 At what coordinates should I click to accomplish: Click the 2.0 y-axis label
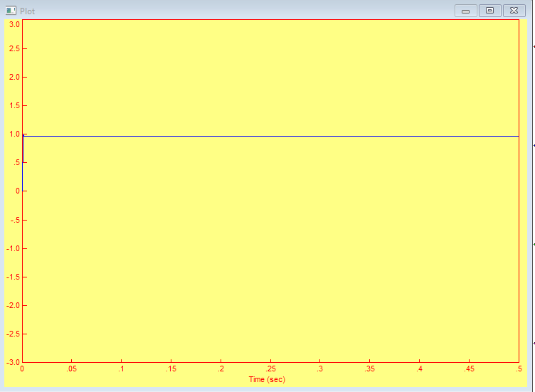click(15, 77)
